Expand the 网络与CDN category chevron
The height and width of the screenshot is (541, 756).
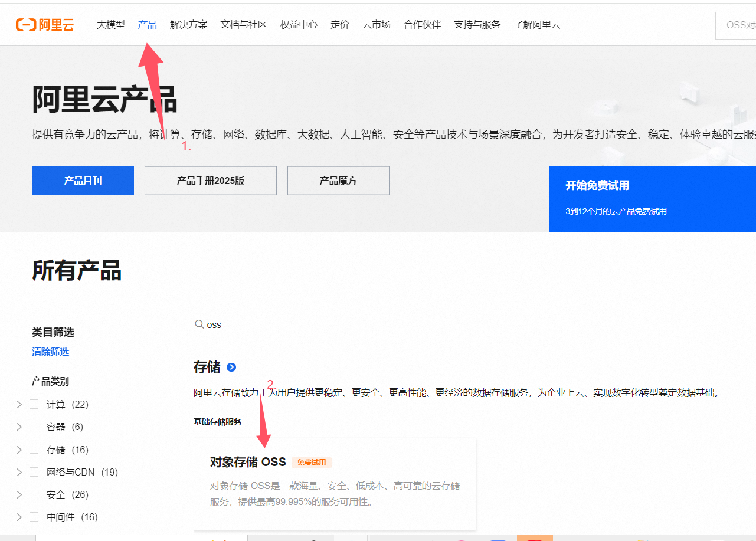[x=19, y=472]
